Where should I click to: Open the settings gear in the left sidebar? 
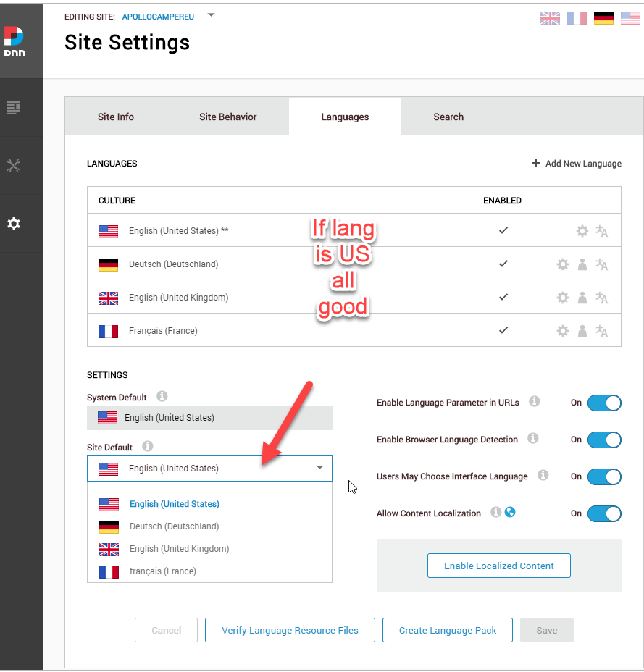pos(13,223)
